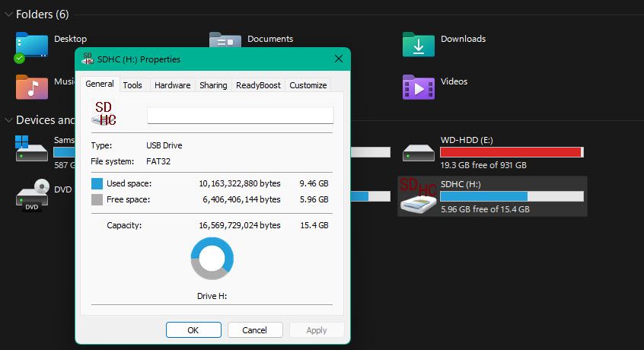Click the 'USB Drive' type value

click(164, 145)
